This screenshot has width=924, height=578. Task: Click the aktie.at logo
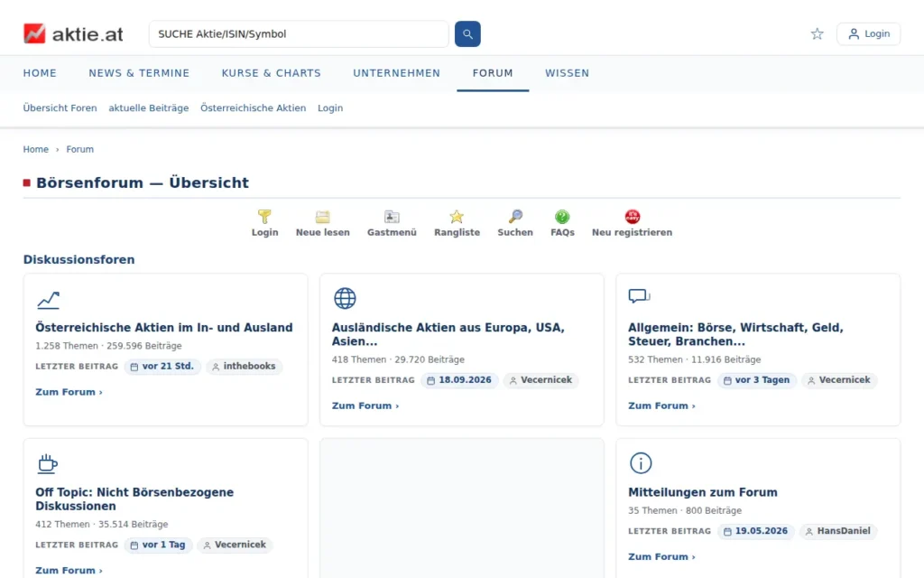[x=73, y=33]
